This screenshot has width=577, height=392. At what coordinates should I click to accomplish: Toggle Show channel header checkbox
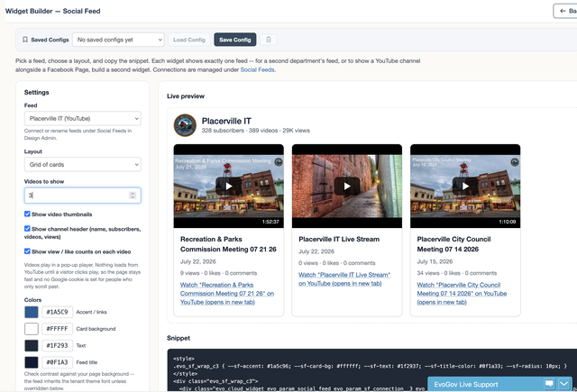coord(27,229)
